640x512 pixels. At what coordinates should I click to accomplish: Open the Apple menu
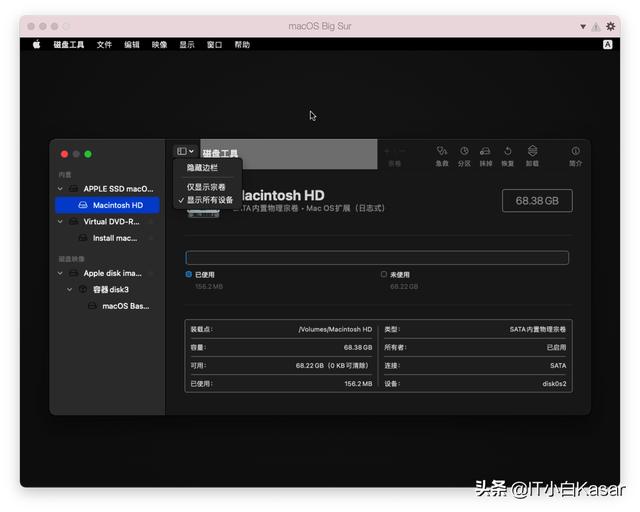(36, 45)
